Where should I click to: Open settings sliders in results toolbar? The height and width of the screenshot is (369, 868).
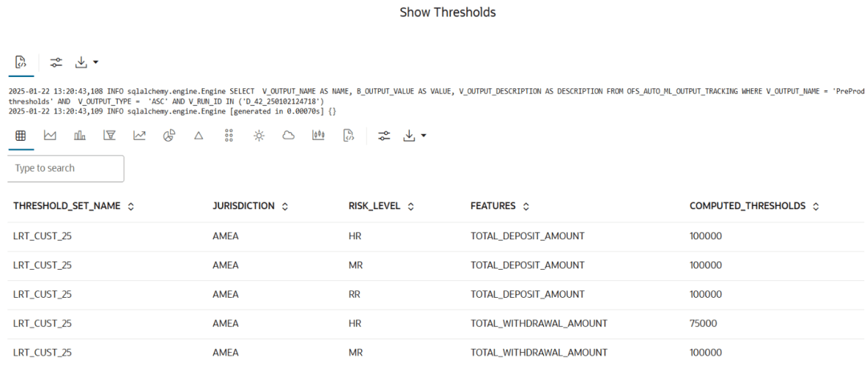tap(384, 136)
